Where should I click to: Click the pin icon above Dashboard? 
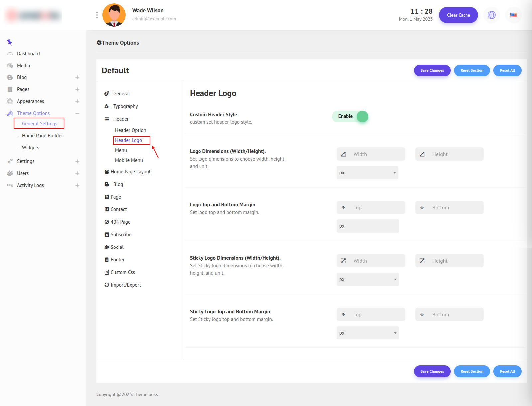(x=9, y=42)
